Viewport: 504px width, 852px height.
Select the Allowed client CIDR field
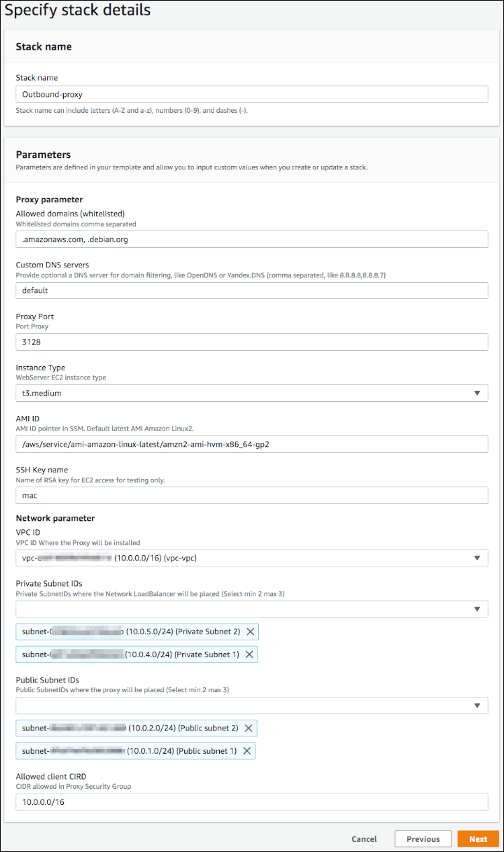click(252, 802)
